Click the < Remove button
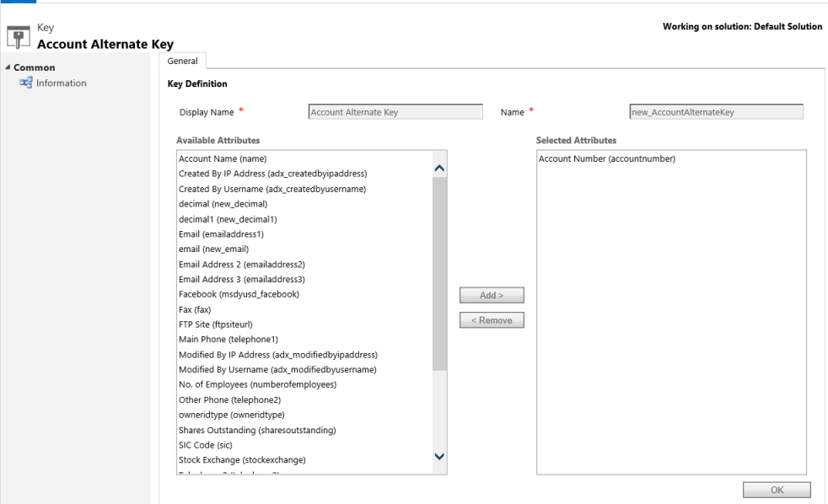Image resolution: width=828 pixels, height=504 pixels. click(x=492, y=319)
